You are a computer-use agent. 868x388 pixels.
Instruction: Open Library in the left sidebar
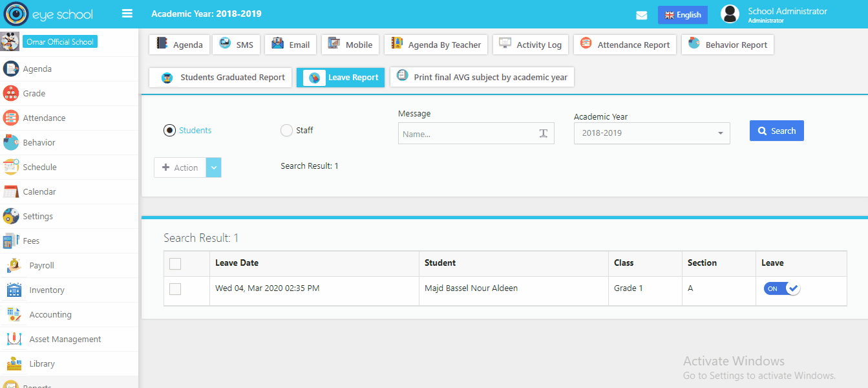click(x=69, y=364)
